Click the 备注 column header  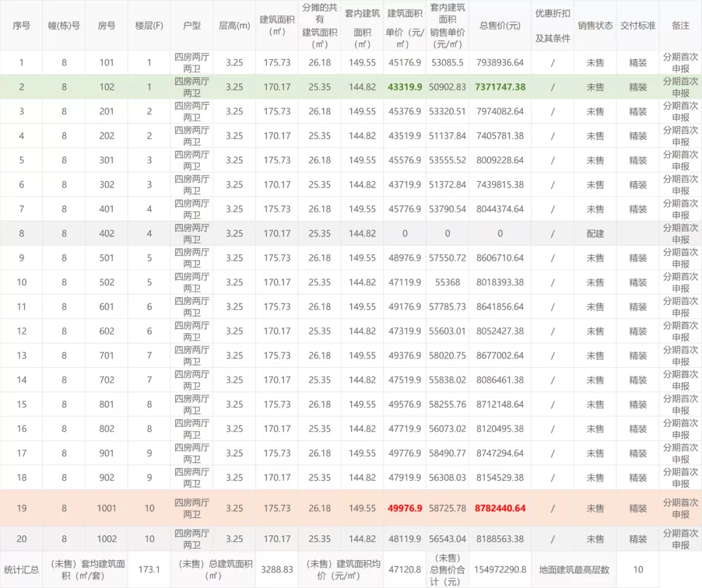[x=681, y=25]
